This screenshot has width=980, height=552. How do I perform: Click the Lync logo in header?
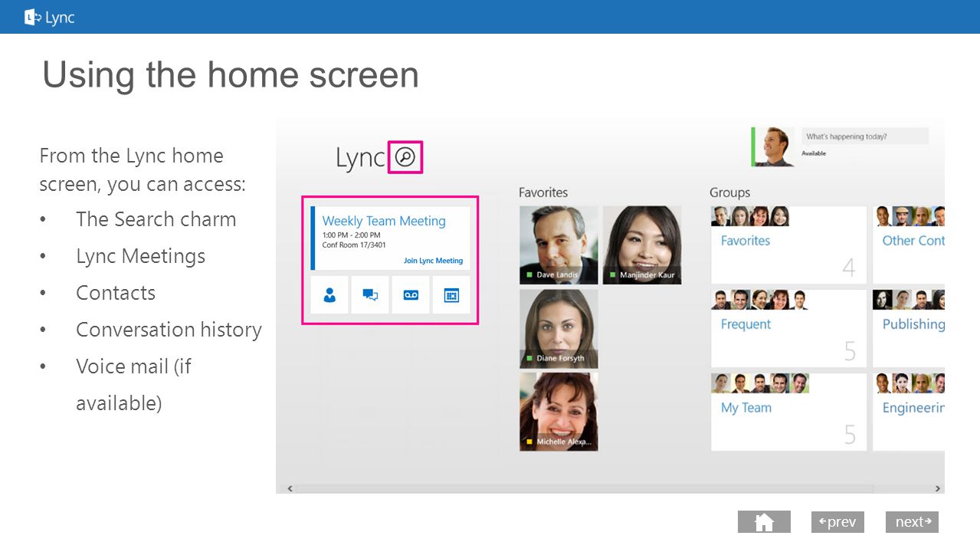50,17
